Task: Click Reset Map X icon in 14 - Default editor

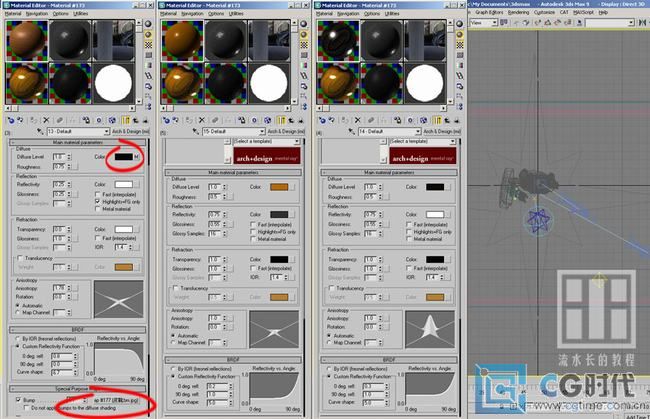Action: (x=357, y=120)
